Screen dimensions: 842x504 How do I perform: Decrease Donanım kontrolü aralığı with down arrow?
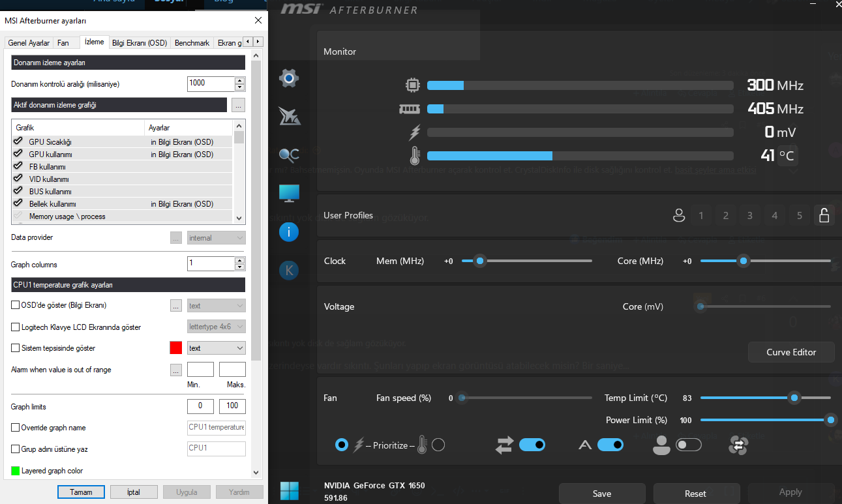(240, 87)
